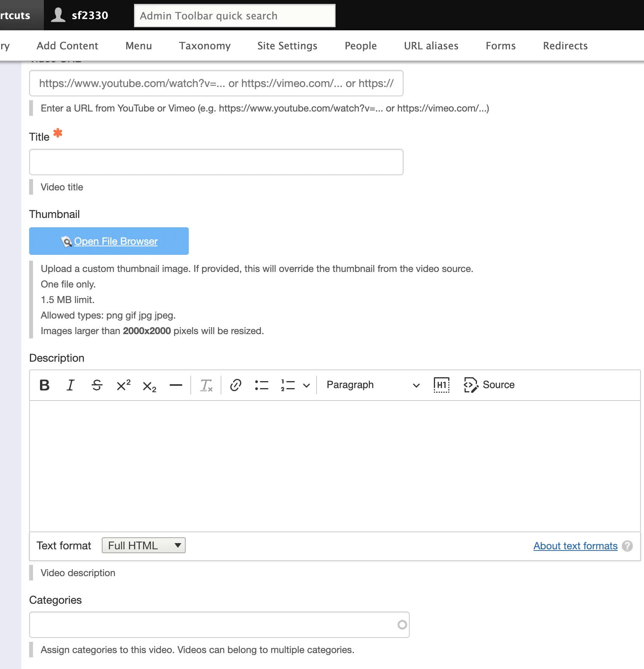Click the Title field label
This screenshot has width=644, height=669.
click(x=39, y=137)
